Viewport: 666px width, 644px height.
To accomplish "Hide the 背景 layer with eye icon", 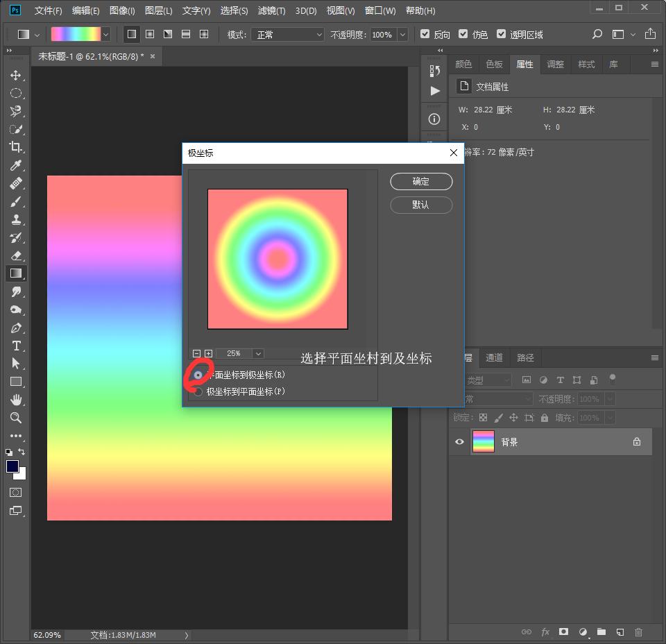I will 459,441.
